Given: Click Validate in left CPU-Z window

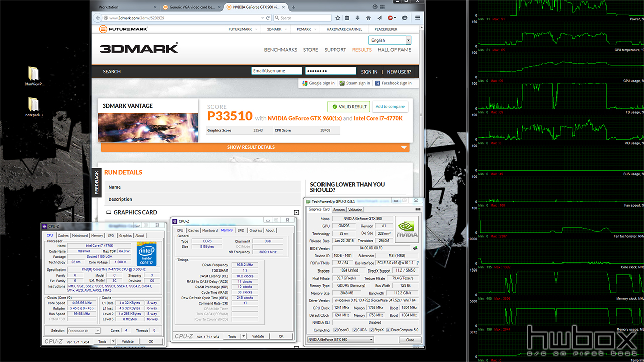Looking at the screenshot, I should (x=128, y=342).
